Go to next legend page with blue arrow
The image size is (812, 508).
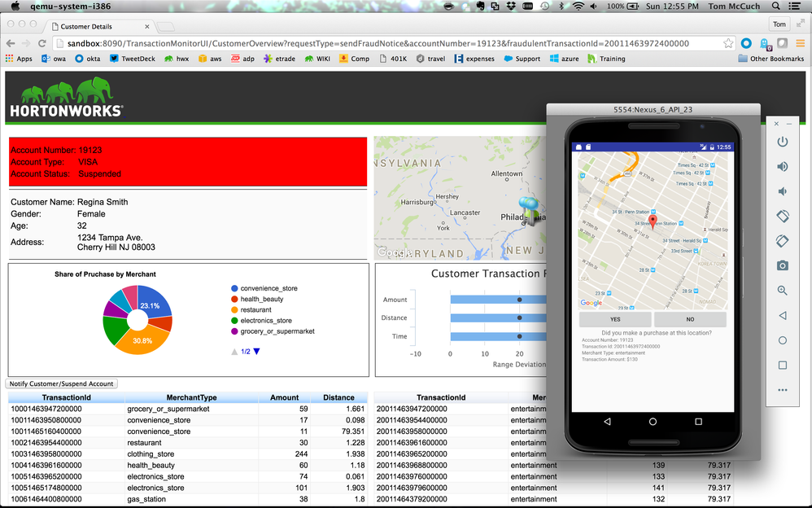[x=256, y=352]
